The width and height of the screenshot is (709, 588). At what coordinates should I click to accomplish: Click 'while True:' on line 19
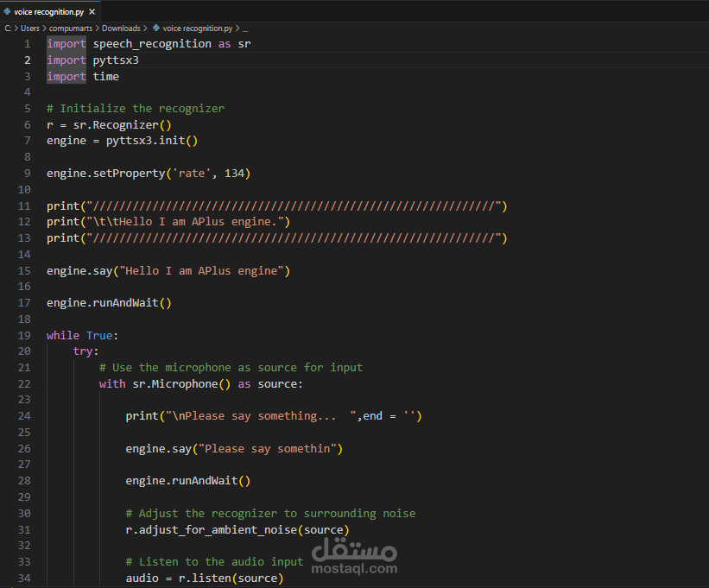click(x=82, y=335)
